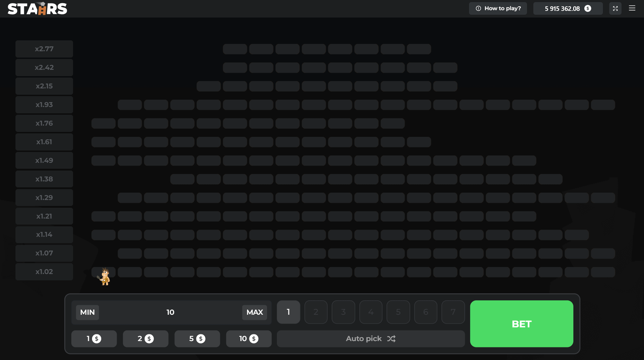The height and width of the screenshot is (360, 644).
Task: Open the hamburger menu
Action: pos(632,8)
